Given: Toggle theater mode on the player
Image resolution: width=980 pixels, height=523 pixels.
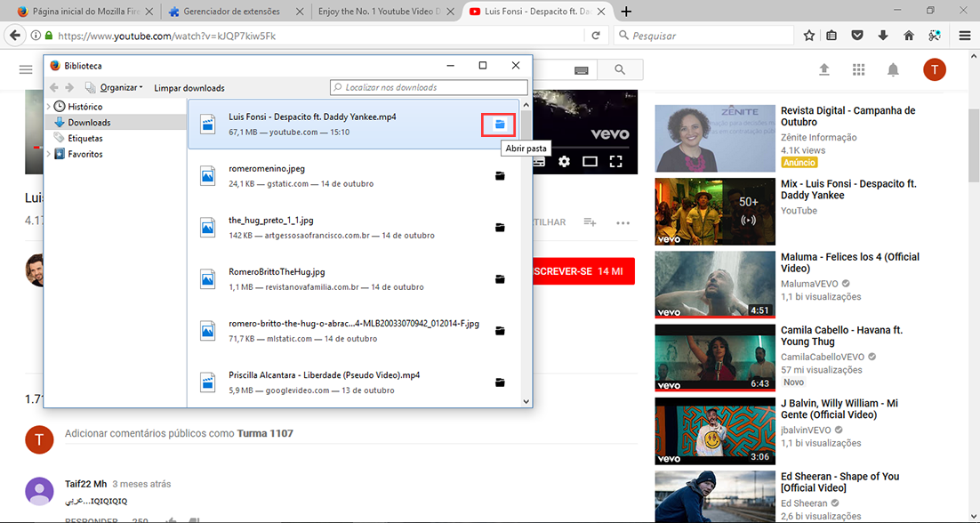Looking at the screenshot, I should coord(590,162).
